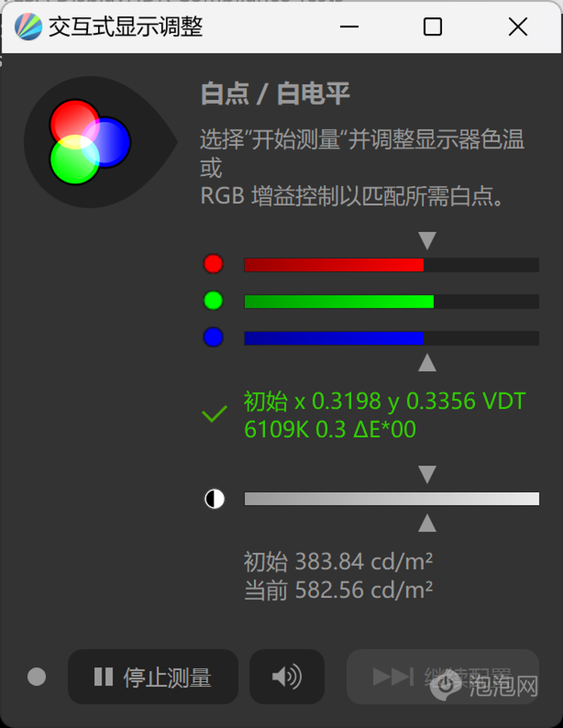563x728 pixels.
Task: Click the DisplayCAL app icon in title bar
Action: [x=29, y=26]
